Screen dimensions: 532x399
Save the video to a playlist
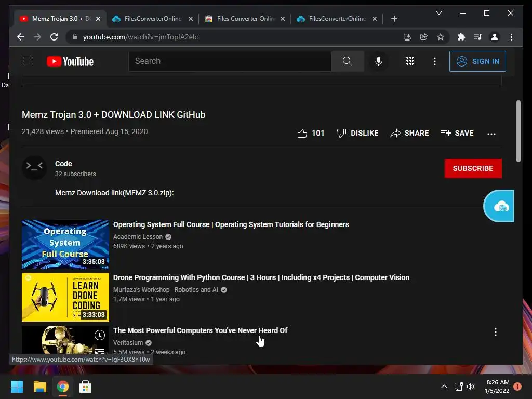click(457, 133)
